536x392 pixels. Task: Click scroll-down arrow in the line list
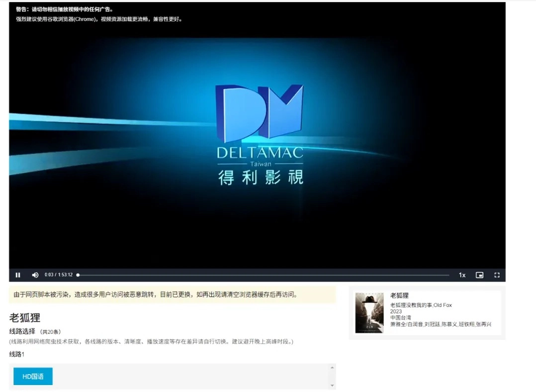click(332, 386)
